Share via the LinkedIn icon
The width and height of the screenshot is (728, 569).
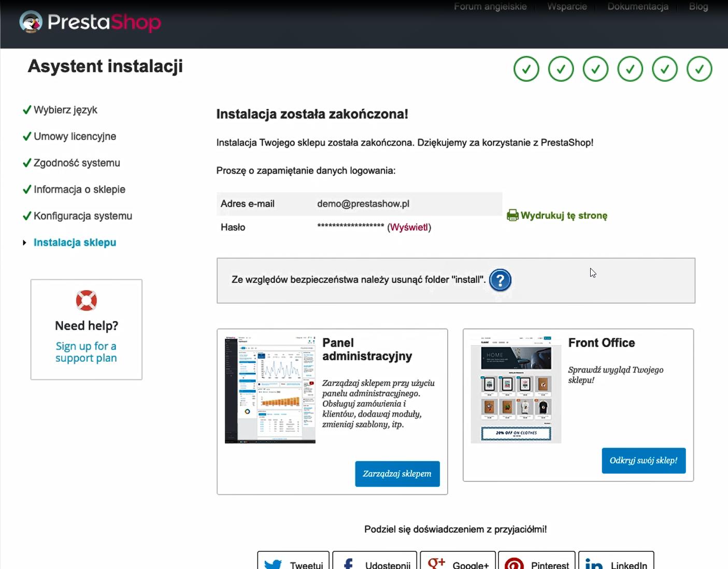tap(594, 564)
